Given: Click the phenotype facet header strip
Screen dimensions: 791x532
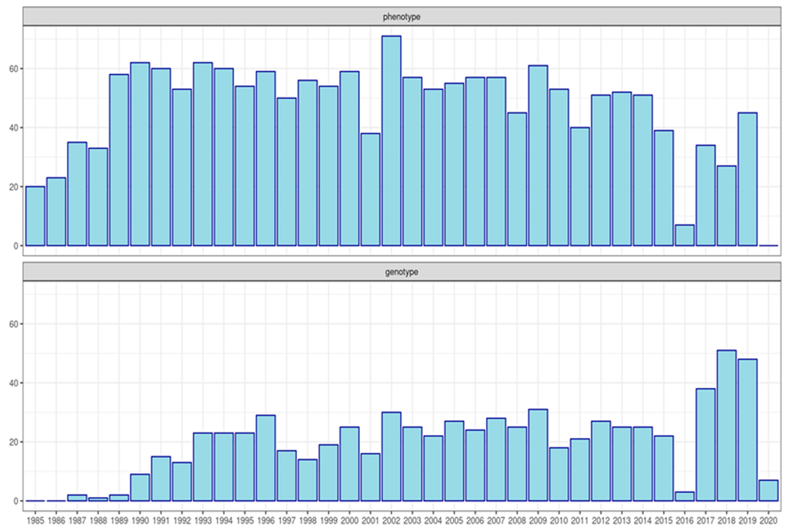Looking at the screenshot, I should pos(402,16).
